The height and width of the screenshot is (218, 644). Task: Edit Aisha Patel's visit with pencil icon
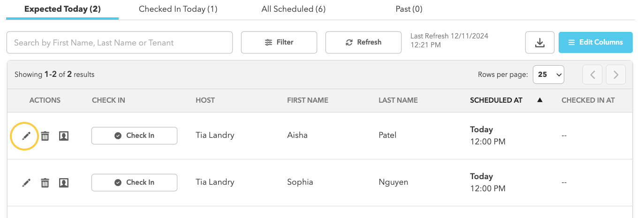tap(26, 136)
